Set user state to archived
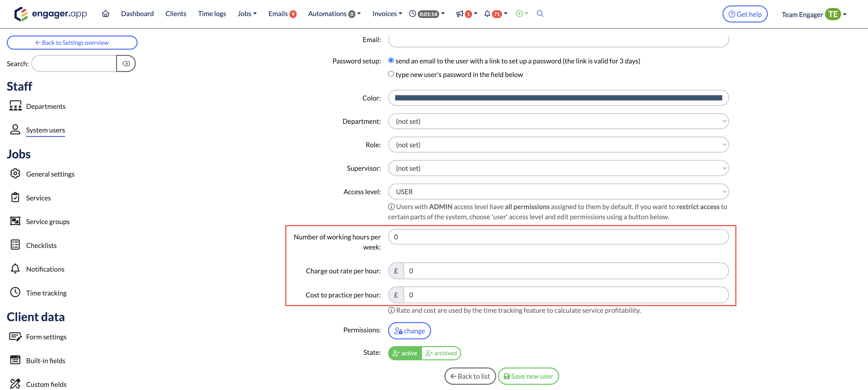868x390 pixels. point(441,353)
